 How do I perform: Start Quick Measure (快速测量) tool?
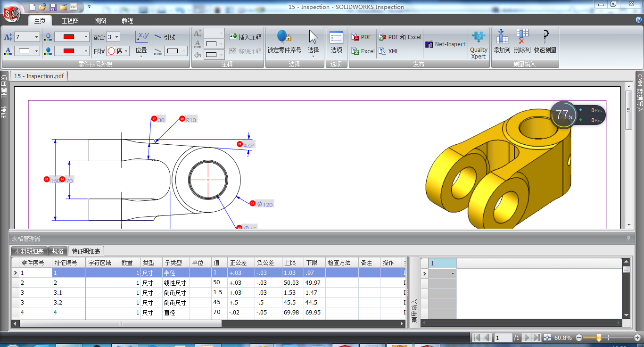(545, 37)
